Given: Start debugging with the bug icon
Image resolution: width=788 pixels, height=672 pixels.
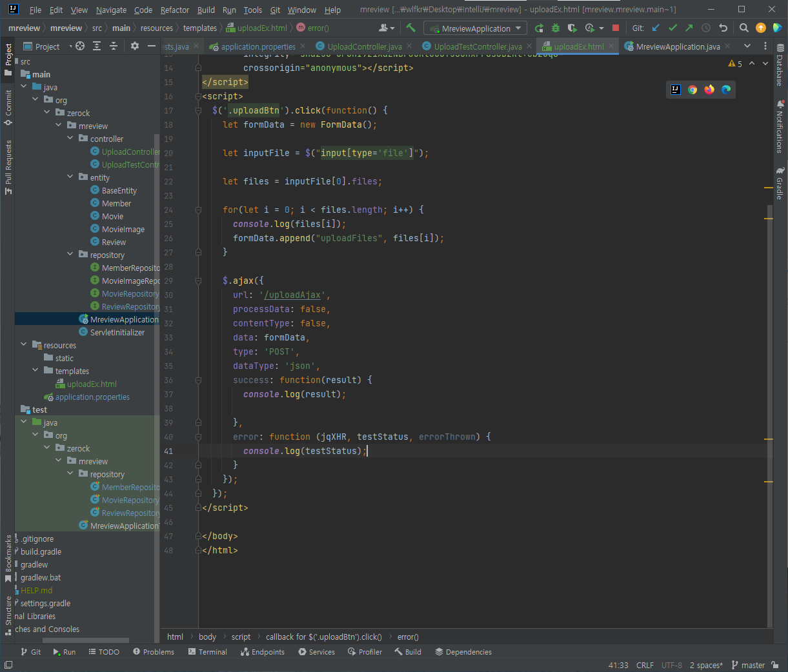Looking at the screenshot, I should [x=556, y=28].
